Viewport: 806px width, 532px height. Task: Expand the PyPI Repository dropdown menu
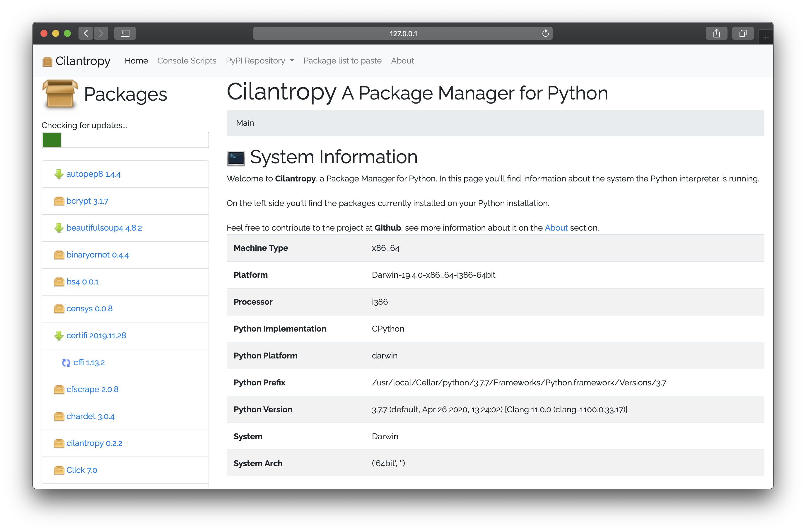tap(260, 61)
